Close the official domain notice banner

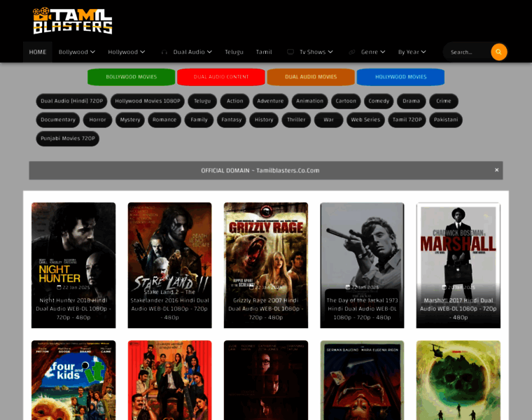(496, 170)
